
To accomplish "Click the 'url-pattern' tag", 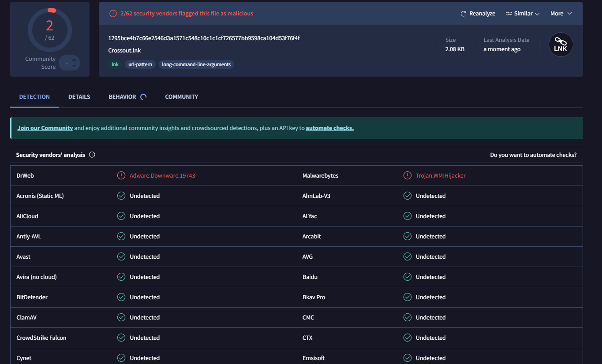I will pos(140,64).
